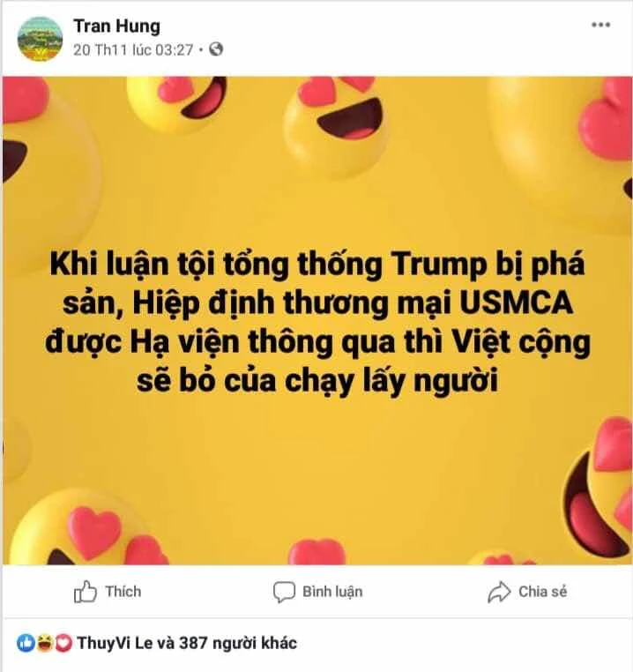Open the post timestamp 20 Th11 lúc 03:27
The width and height of the screenshot is (633, 672).
[x=133, y=49]
